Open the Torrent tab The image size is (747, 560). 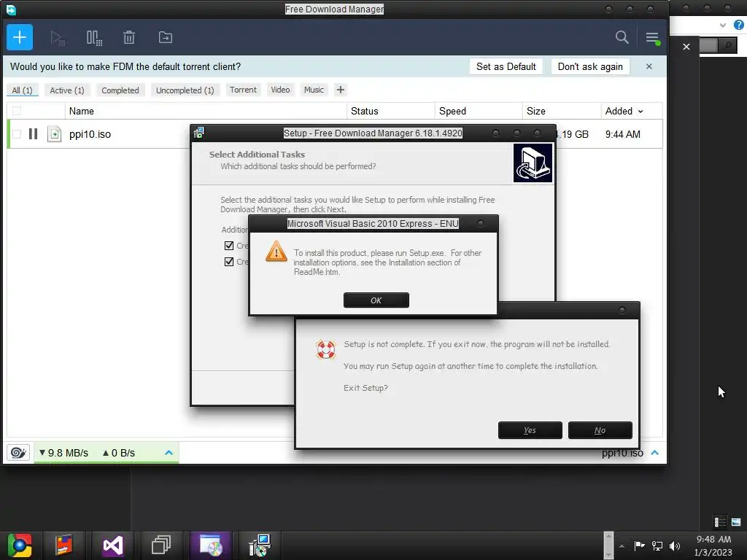pos(243,90)
